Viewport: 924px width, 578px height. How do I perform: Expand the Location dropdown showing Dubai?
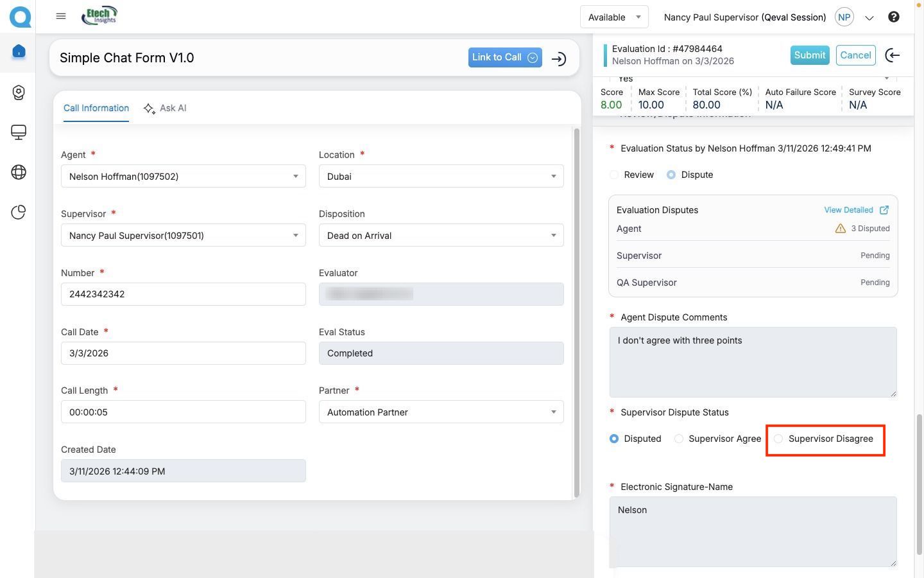tap(441, 177)
